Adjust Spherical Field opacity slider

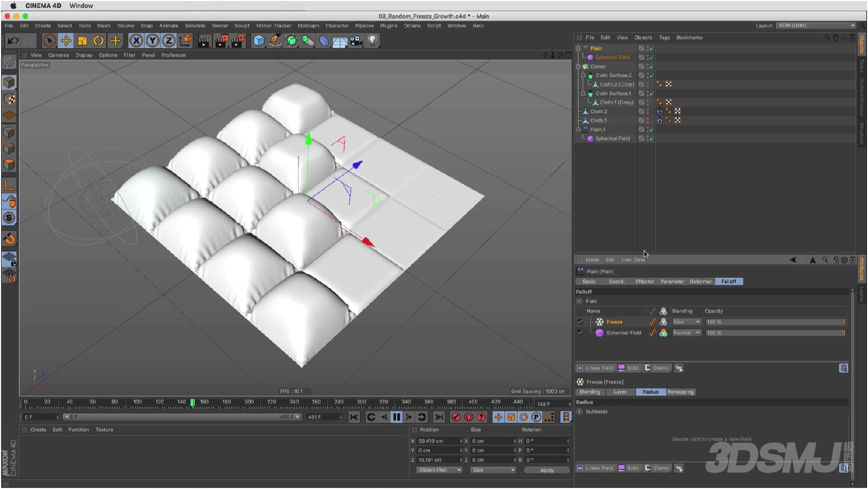point(775,333)
